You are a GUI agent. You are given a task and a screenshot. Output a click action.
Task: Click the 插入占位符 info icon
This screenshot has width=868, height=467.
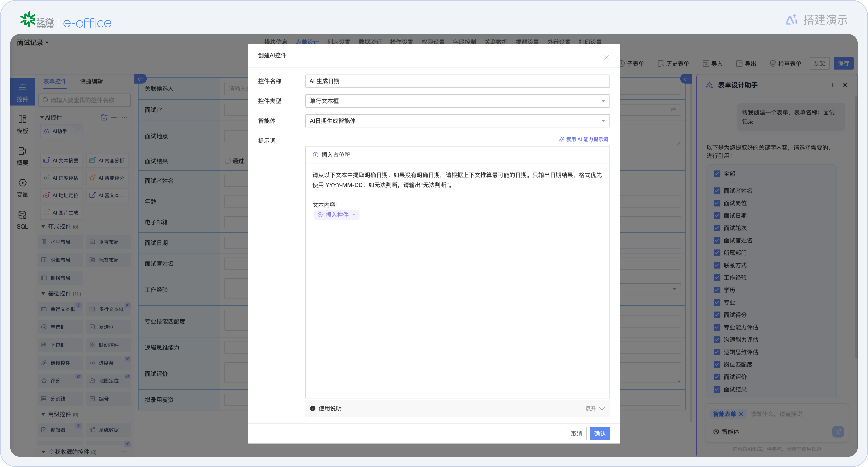point(315,155)
